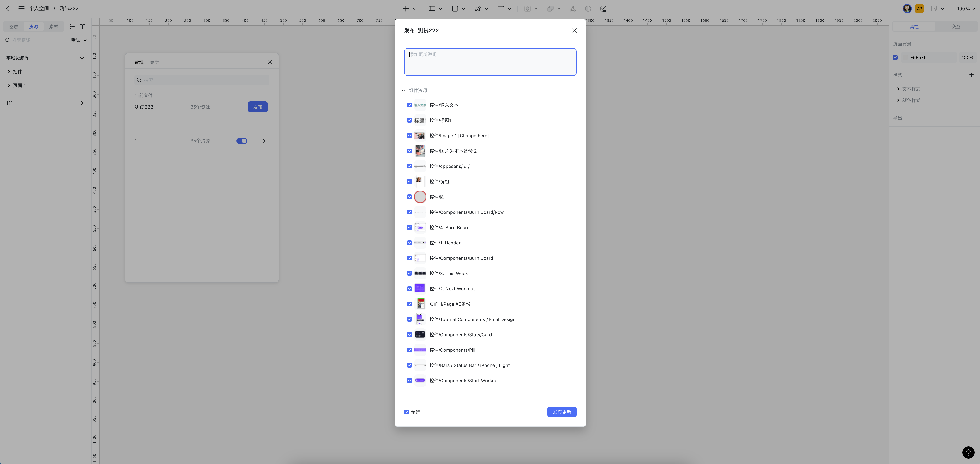Switch resource panel to list view

[x=72, y=26]
